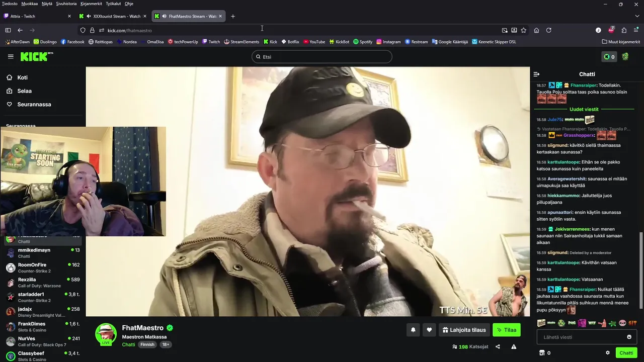Switch to the Attrix - Twitch tab

tap(38, 16)
